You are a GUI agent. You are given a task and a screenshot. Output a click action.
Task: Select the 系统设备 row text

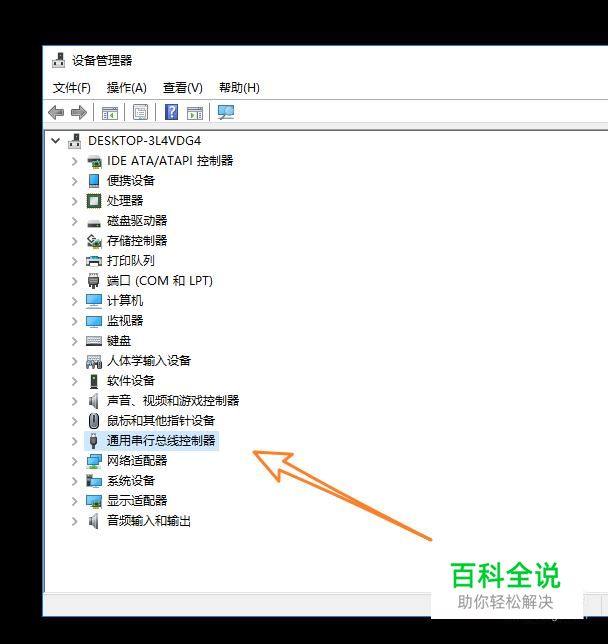[x=131, y=481]
